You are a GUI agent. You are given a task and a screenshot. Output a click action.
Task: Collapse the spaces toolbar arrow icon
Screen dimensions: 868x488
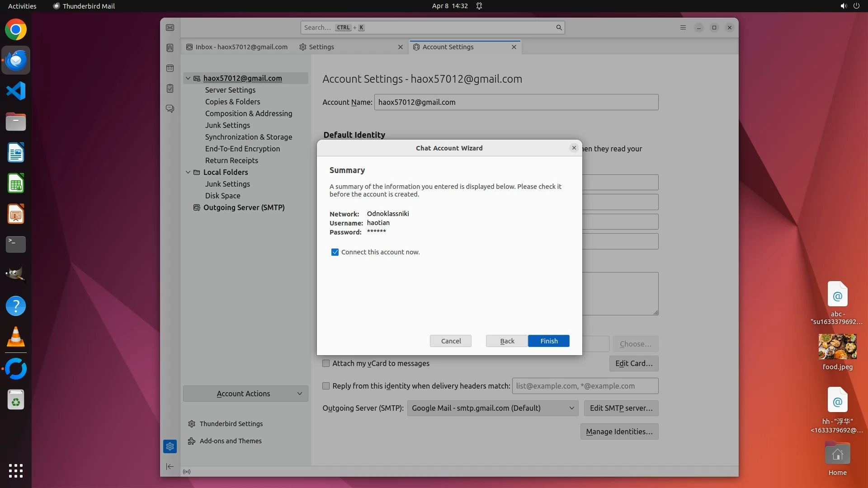coord(170,466)
